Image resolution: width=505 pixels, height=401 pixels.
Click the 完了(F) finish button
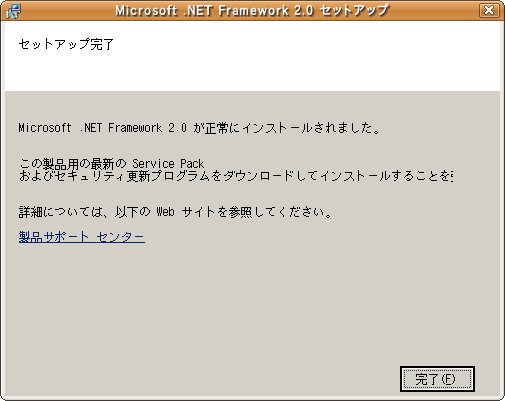437,379
